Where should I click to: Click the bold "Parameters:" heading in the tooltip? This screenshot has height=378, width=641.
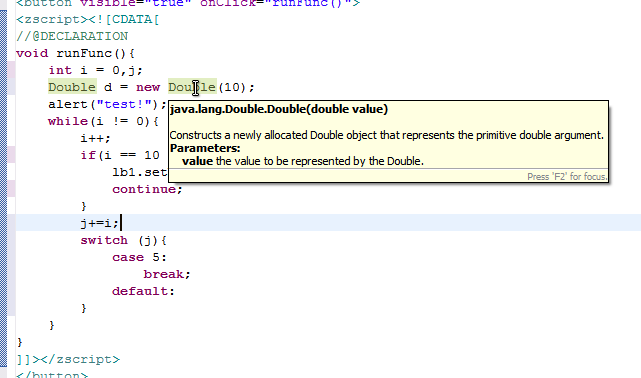(205, 148)
